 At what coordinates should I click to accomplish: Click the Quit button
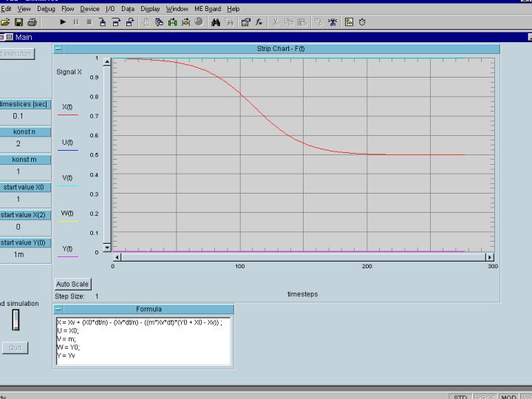[x=14, y=347]
